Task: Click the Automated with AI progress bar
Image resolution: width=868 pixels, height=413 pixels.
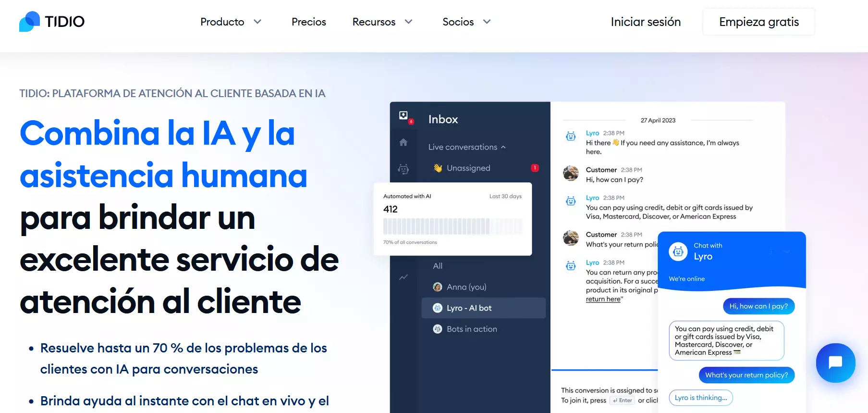Action: (452, 226)
